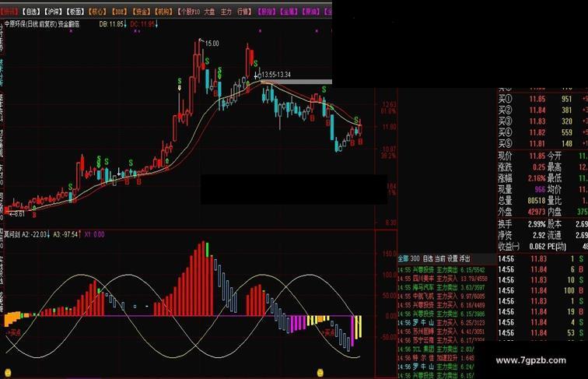Click the smiley icon below the first +买点 marker
Image resolution: width=588 pixels, height=379 pixels.
(x=8, y=373)
